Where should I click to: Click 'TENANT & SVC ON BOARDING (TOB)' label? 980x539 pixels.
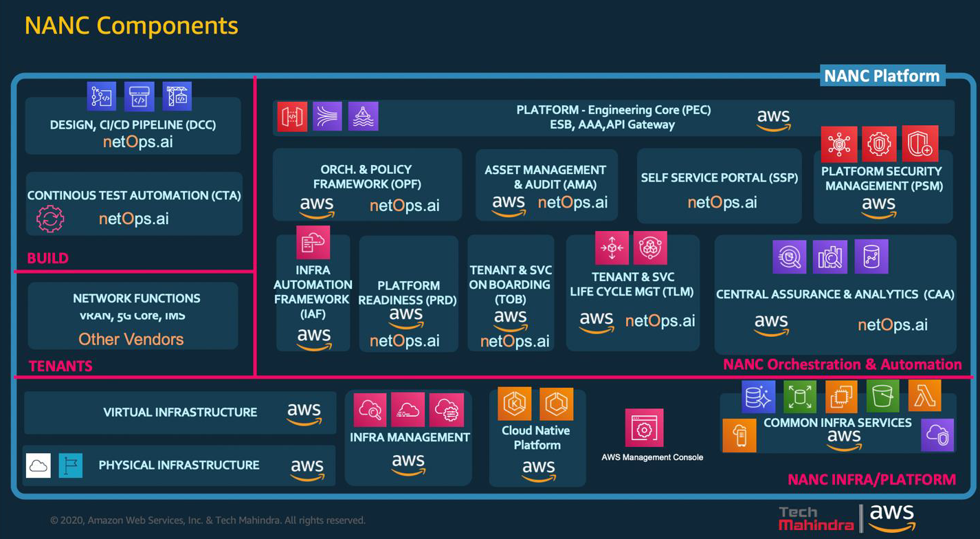(x=511, y=285)
